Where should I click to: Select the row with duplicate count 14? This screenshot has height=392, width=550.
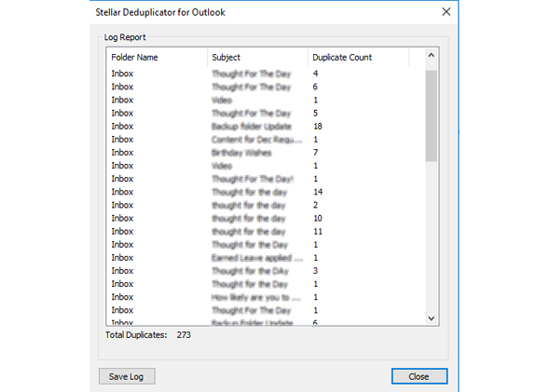coord(266,192)
